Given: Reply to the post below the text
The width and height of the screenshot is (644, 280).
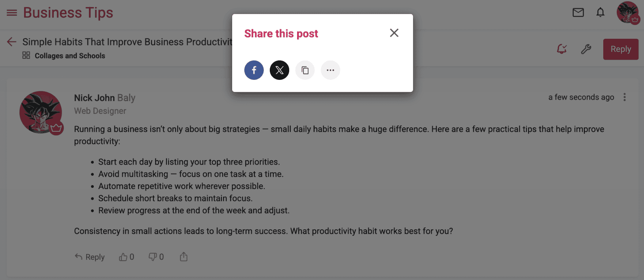Looking at the screenshot, I should [x=90, y=257].
